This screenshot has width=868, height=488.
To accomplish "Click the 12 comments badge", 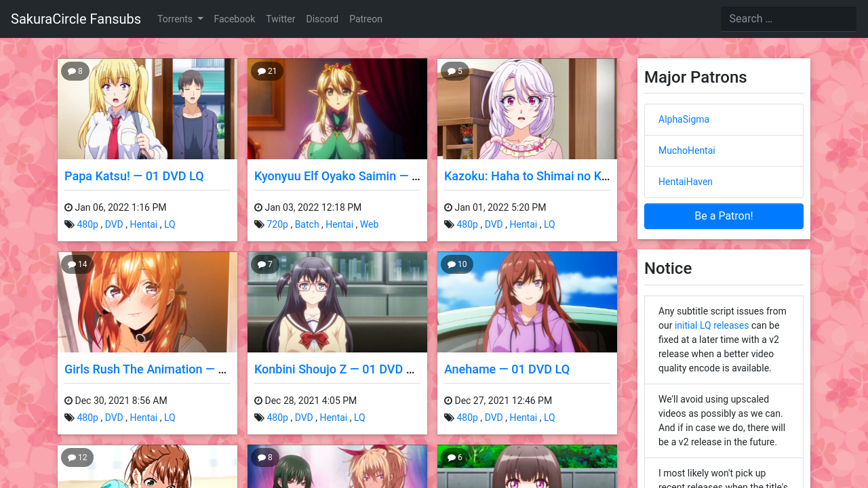I will coord(77,457).
